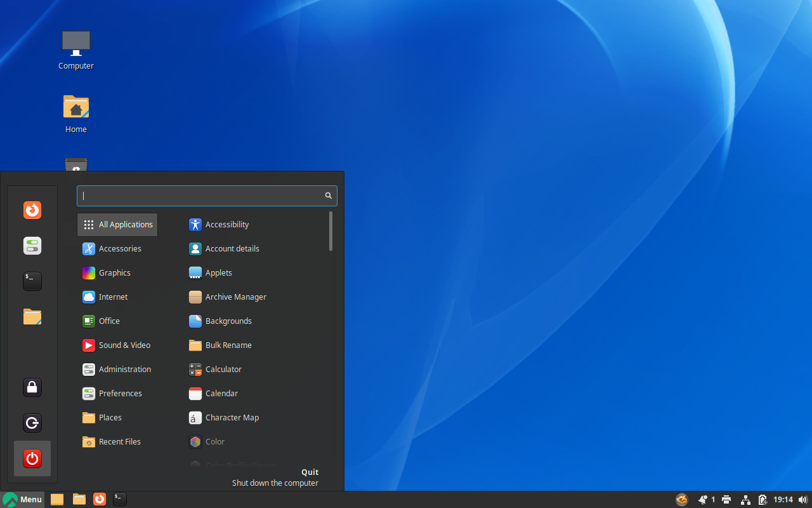Open the Sound & Video category
This screenshot has height=508, width=812.
click(124, 345)
